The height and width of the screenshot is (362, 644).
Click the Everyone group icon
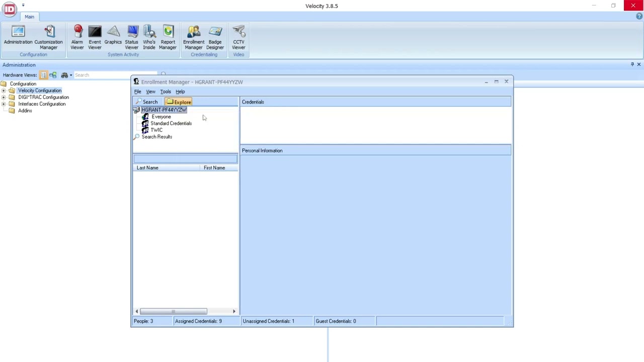point(145,117)
